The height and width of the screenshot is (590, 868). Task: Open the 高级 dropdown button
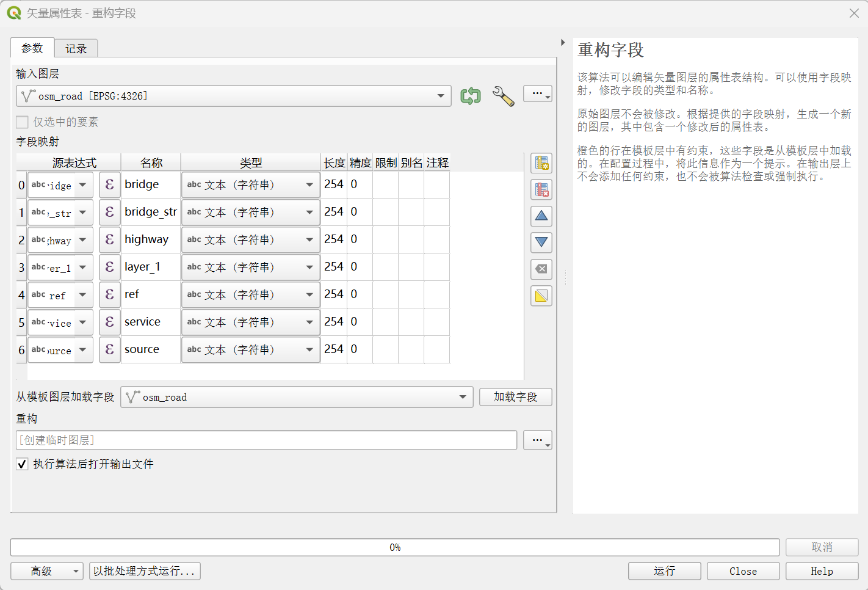[x=47, y=571]
